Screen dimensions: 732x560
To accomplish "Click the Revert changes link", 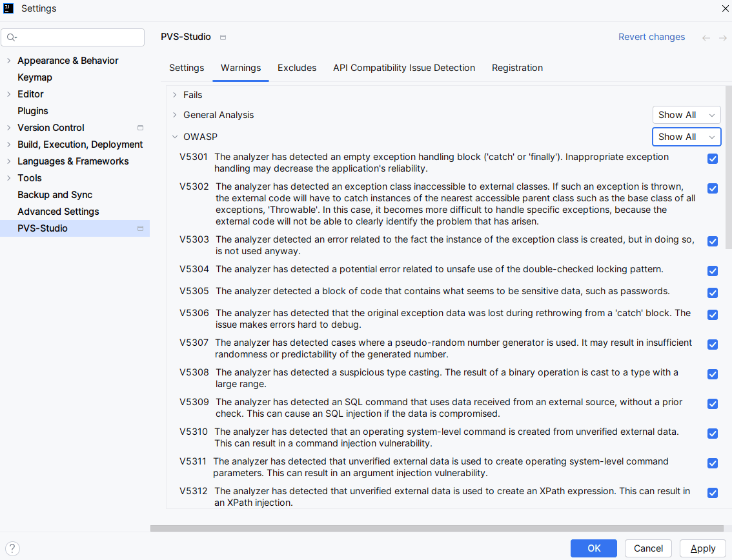I will coord(651,37).
